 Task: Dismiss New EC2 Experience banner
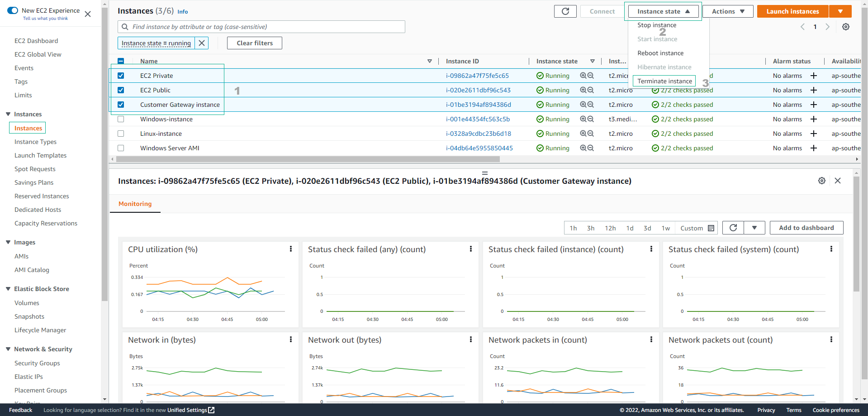(x=88, y=14)
